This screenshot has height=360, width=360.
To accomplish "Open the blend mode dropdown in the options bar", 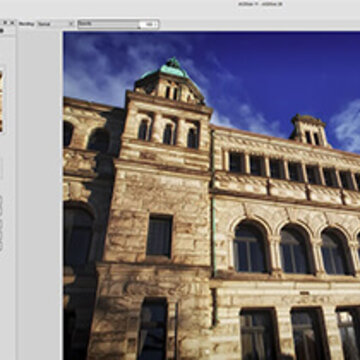I will (x=55, y=24).
